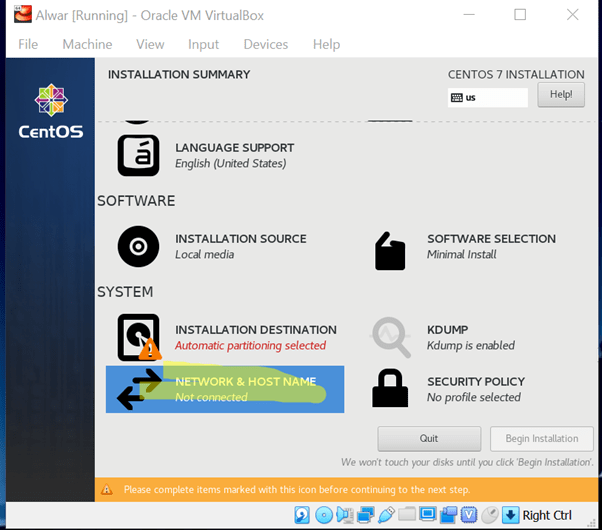Screen dimensions: 602x530
Task: Open Software Selection package icon
Action: [390, 250]
